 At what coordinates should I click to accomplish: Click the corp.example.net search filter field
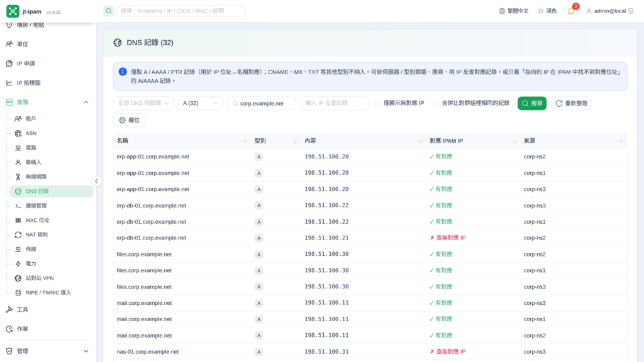tap(262, 103)
